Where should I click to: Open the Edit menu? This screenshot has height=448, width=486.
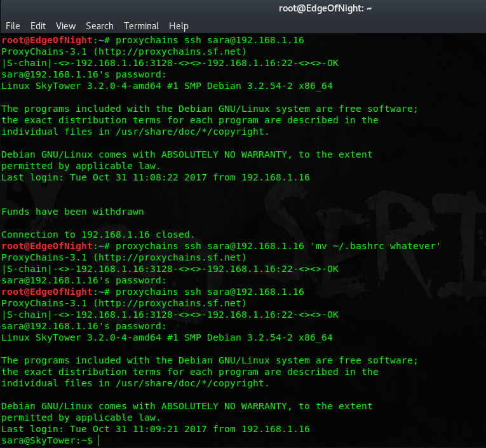(x=38, y=26)
